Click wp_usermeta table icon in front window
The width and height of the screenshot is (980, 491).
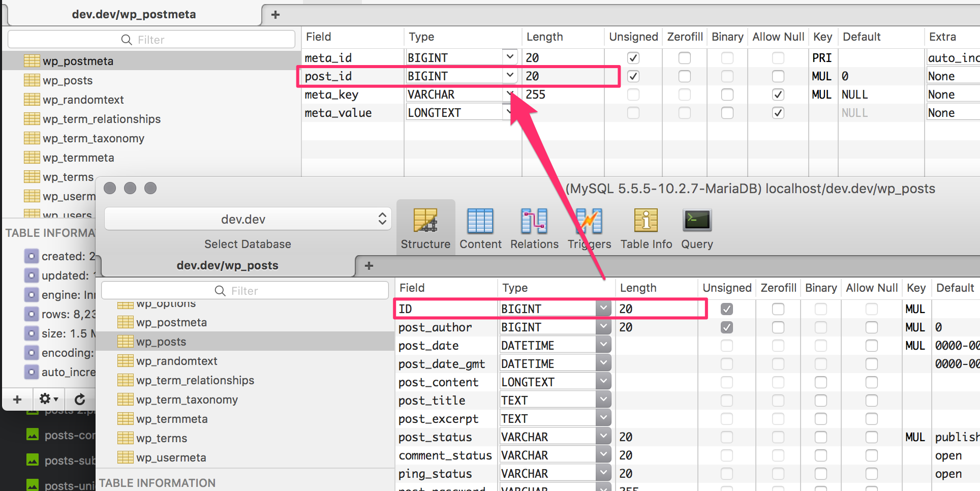point(125,457)
